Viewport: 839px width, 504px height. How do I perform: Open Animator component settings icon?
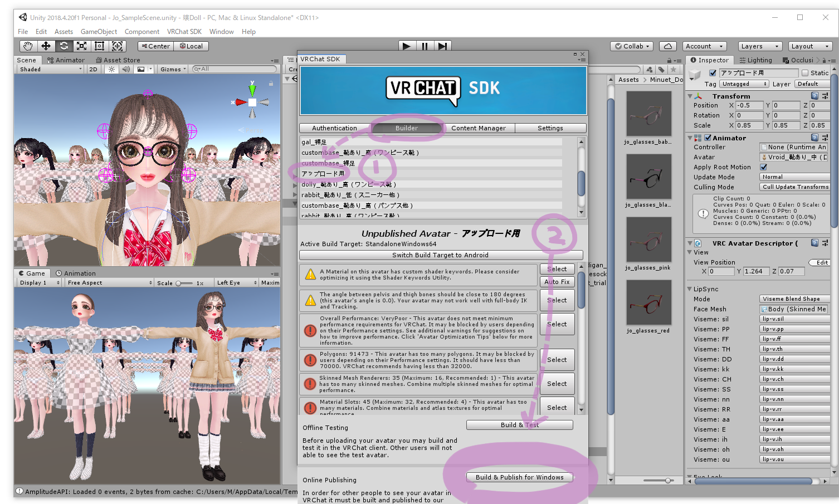[x=825, y=138]
